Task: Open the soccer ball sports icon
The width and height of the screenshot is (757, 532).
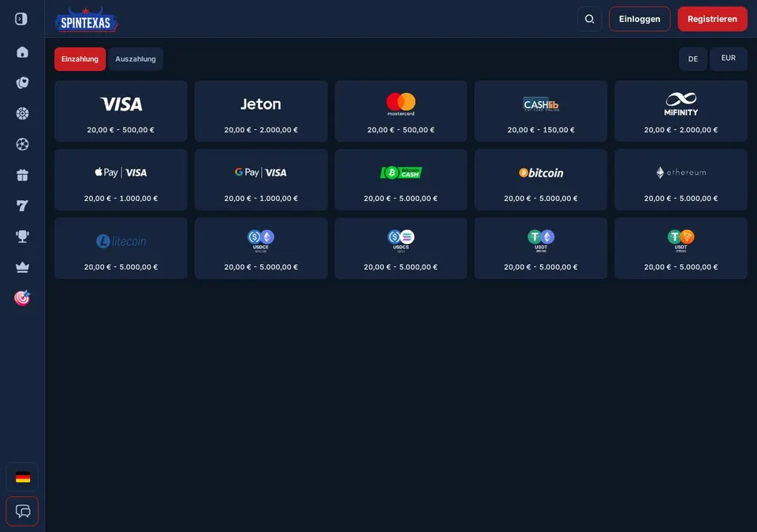Action: coord(22,144)
